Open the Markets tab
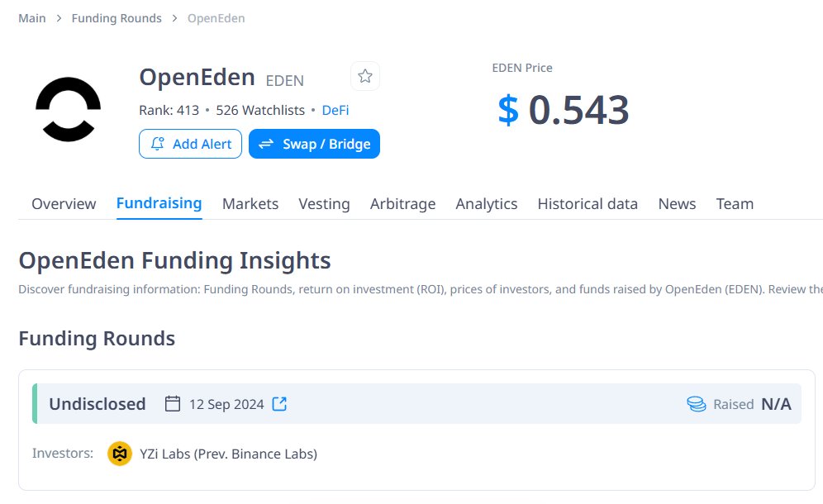 (250, 204)
